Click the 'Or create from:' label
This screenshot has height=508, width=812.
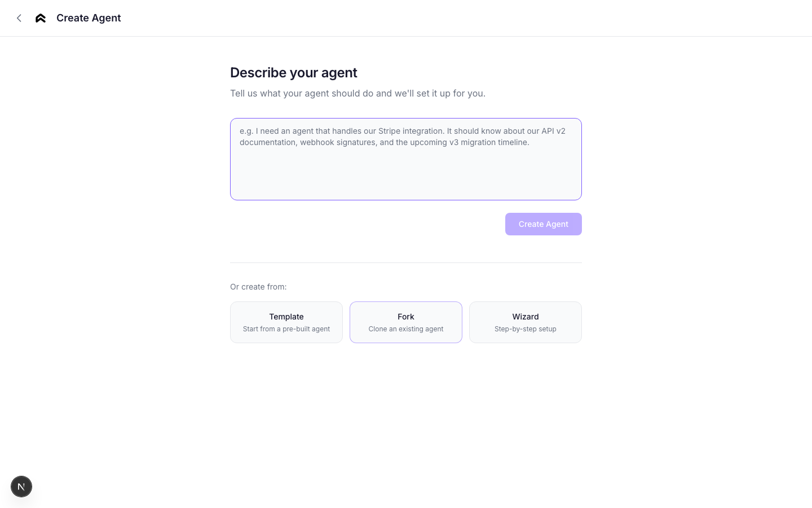[258, 287]
